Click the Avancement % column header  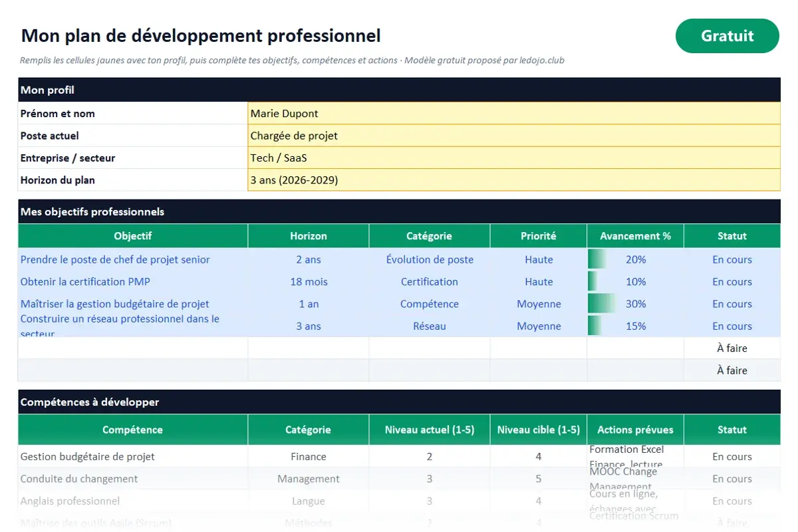tap(636, 236)
